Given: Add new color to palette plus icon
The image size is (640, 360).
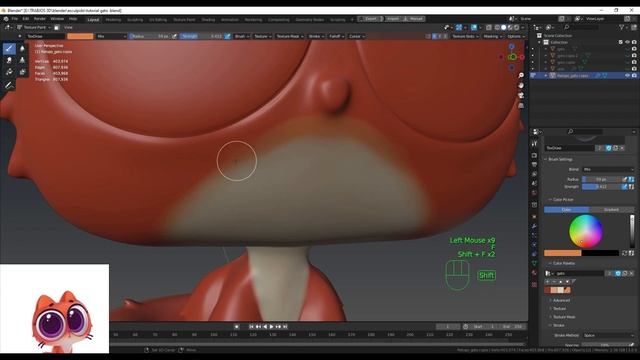Looking at the screenshot, I should coord(547,282).
